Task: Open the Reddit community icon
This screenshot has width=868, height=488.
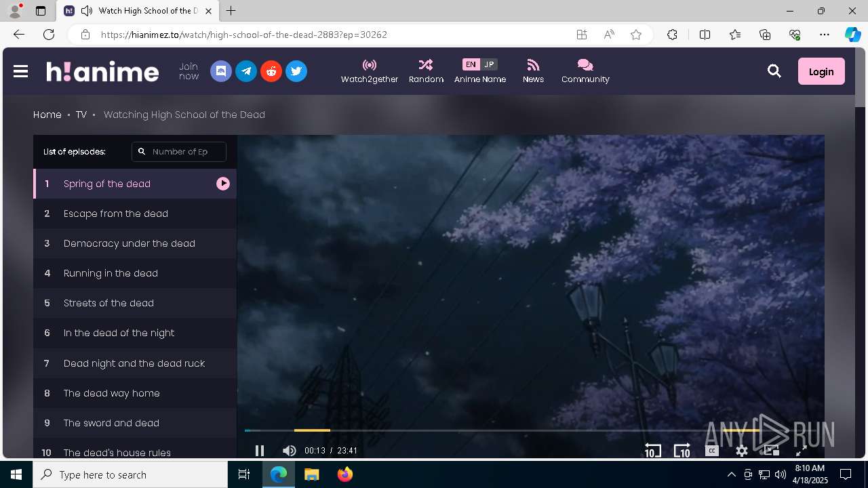Action: click(271, 71)
